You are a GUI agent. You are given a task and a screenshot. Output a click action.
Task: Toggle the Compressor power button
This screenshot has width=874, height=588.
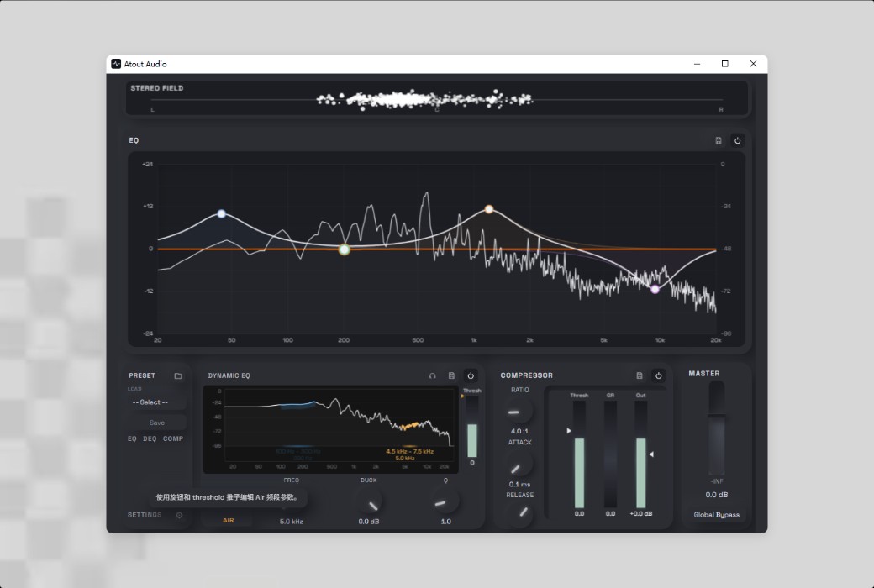[x=658, y=375]
